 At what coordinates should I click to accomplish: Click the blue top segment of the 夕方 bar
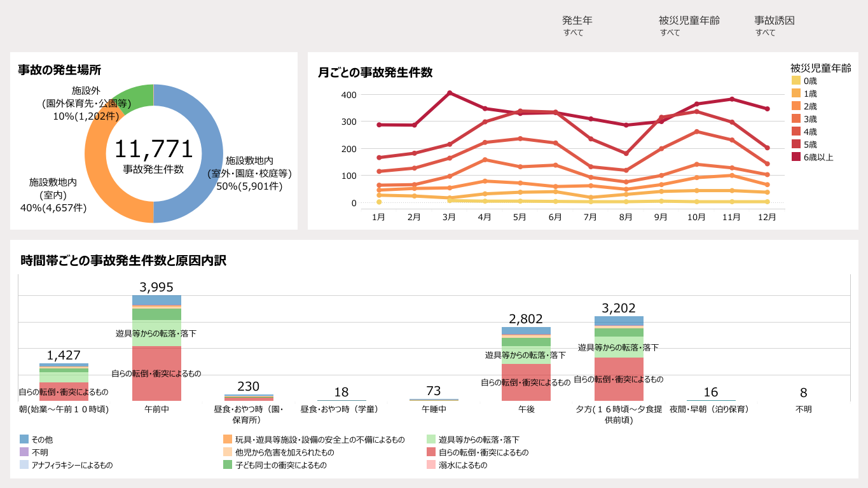(x=619, y=321)
